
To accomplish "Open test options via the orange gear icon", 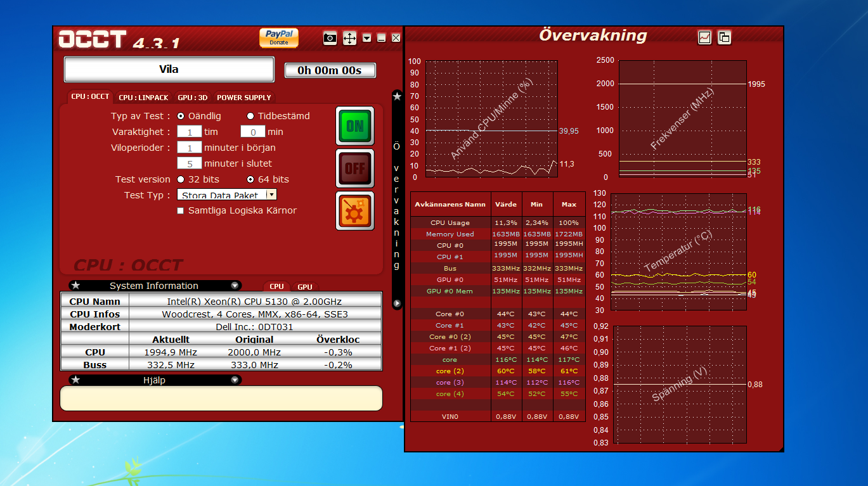I will [355, 211].
